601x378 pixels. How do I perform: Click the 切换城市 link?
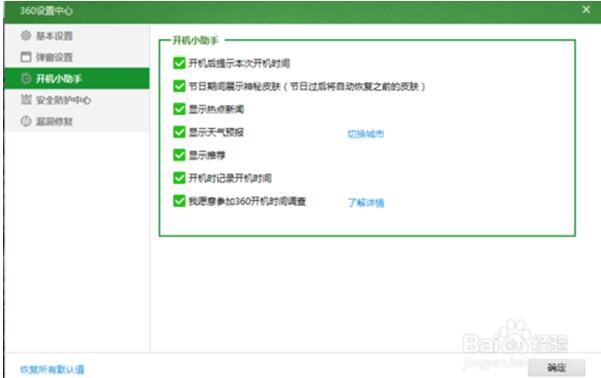(366, 134)
